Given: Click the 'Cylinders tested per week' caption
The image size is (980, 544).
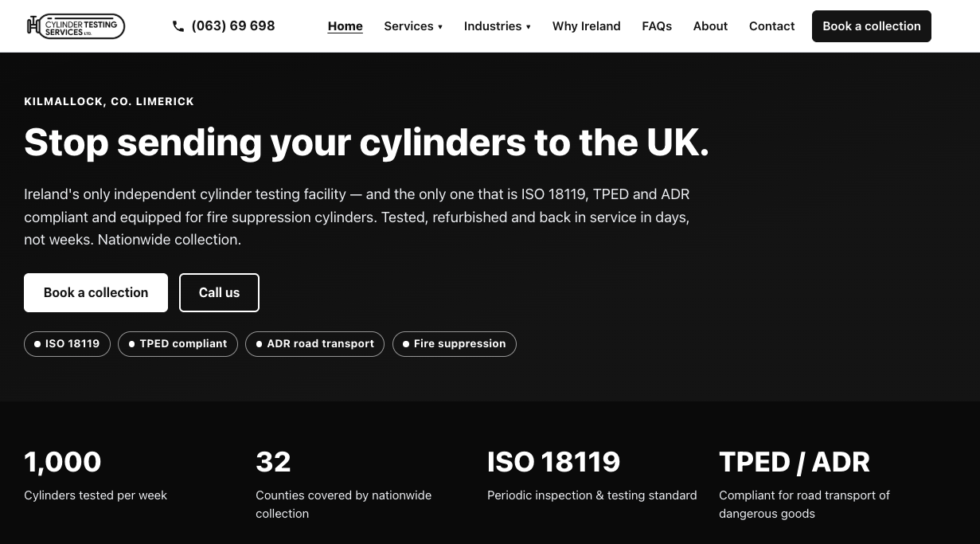Looking at the screenshot, I should coord(96,495).
